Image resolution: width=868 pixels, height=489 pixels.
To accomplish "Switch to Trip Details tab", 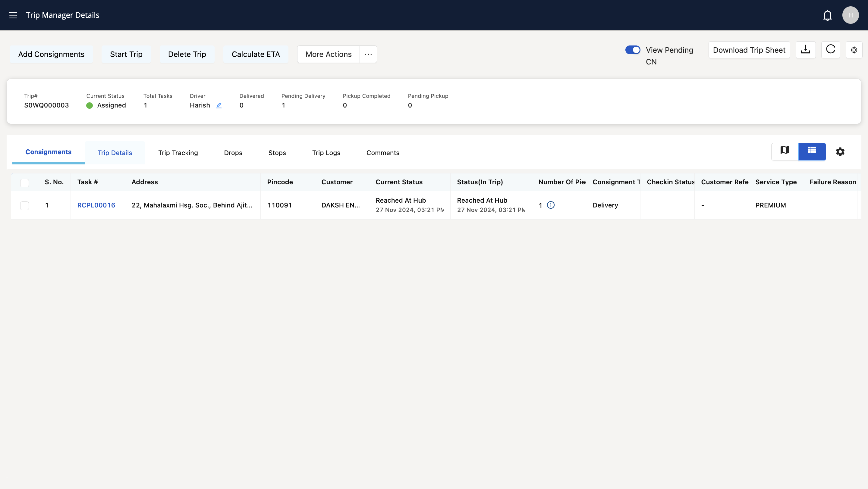I will pyautogui.click(x=115, y=153).
